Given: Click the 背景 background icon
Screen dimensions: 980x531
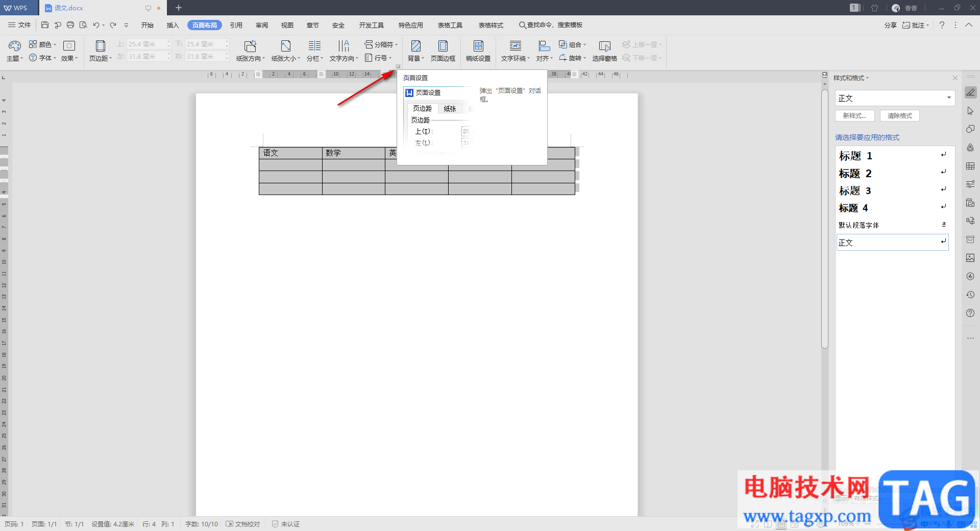Looking at the screenshot, I should coord(415,46).
